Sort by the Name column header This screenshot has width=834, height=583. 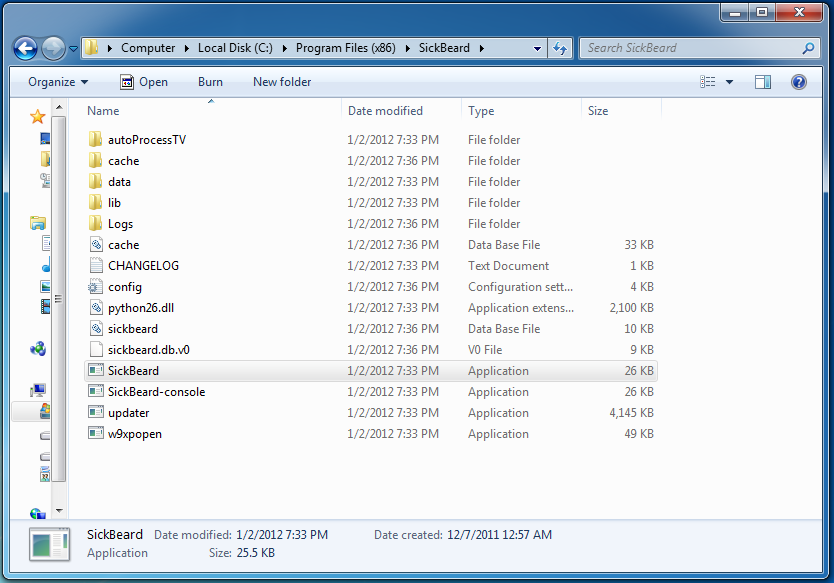[x=213, y=111]
